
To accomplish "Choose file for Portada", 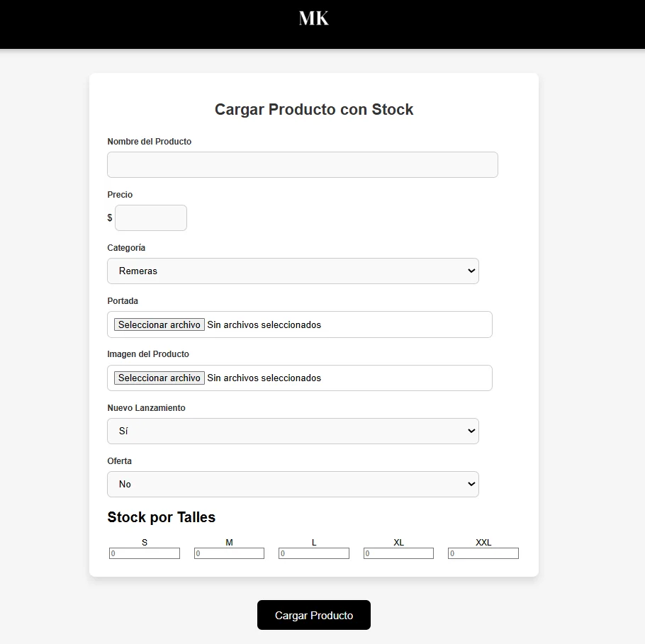I will [x=159, y=324].
